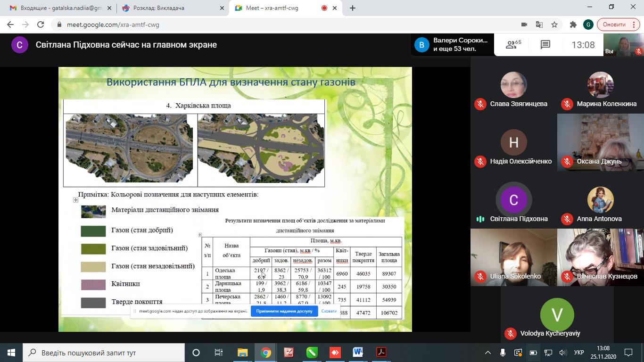Switch input language УКР
644x362 pixels.
point(579,352)
